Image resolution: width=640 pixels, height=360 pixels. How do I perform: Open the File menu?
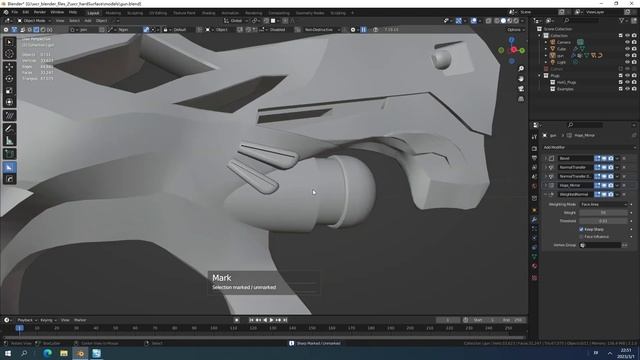click(x=15, y=12)
